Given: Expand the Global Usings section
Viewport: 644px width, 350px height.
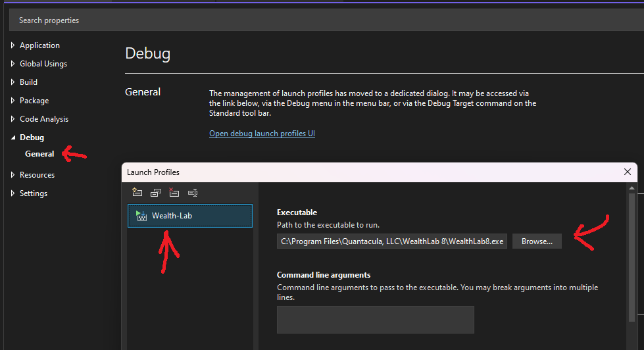Looking at the screenshot, I should [12, 64].
